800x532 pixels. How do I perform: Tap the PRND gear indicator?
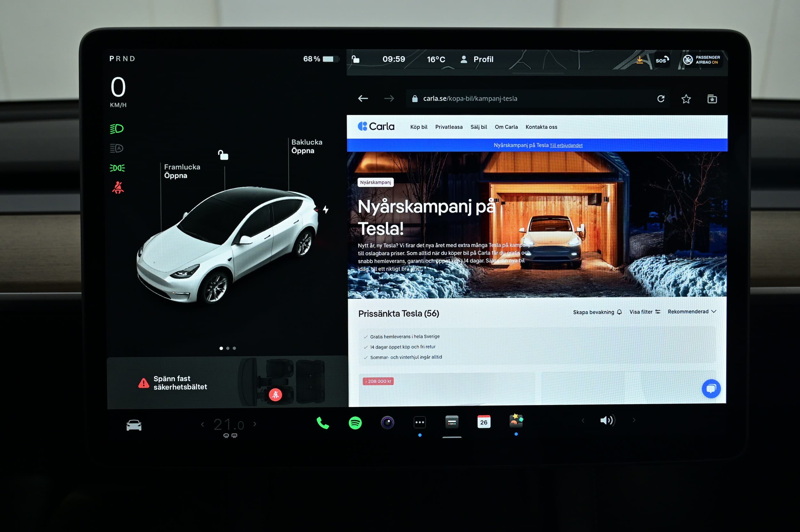click(122, 59)
